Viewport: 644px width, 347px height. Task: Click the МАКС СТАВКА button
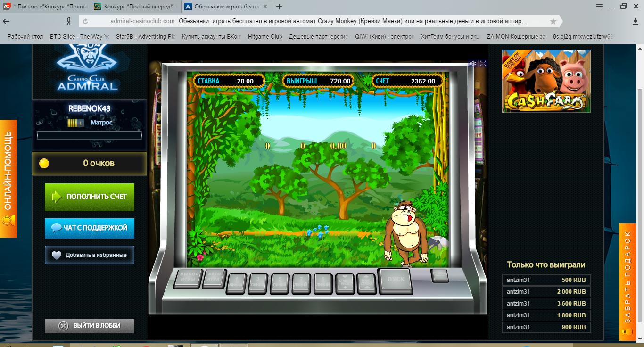pos(366,283)
